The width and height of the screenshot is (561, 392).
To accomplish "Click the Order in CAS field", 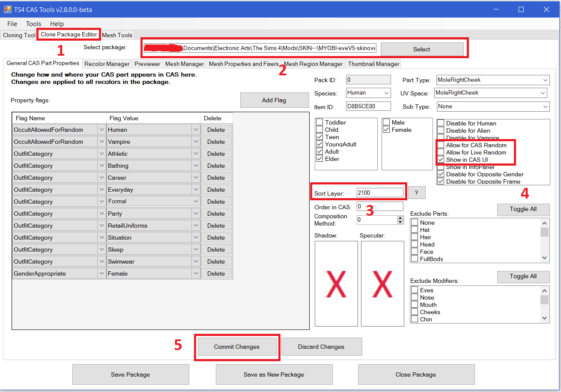I will click(x=380, y=207).
